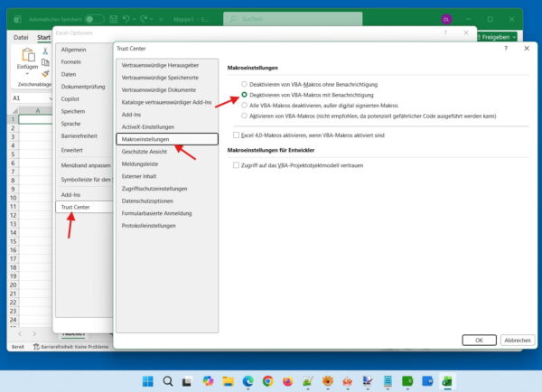Switch to 'Datenschutzoptionen' section
This screenshot has width=542, height=392.
click(x=167, y=201)
